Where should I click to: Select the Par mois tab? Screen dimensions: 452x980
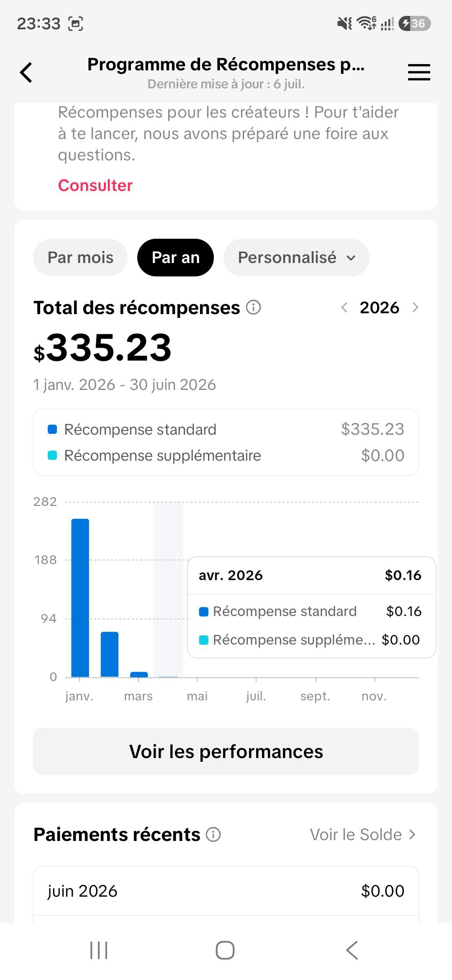click(80, 258)
